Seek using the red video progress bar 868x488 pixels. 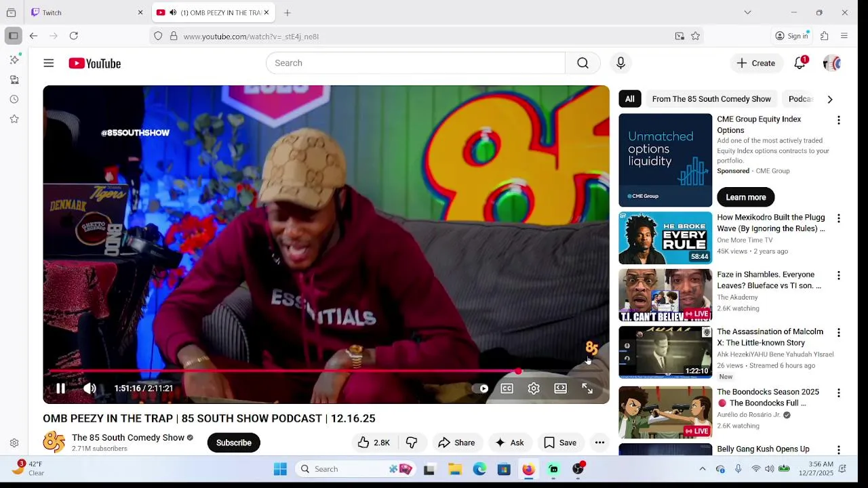point(326,371)
